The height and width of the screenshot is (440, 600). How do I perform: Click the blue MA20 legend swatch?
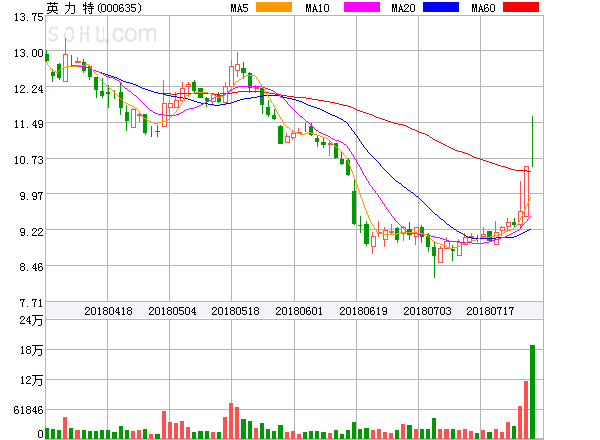pyautogui.click(x=441, y=7)
